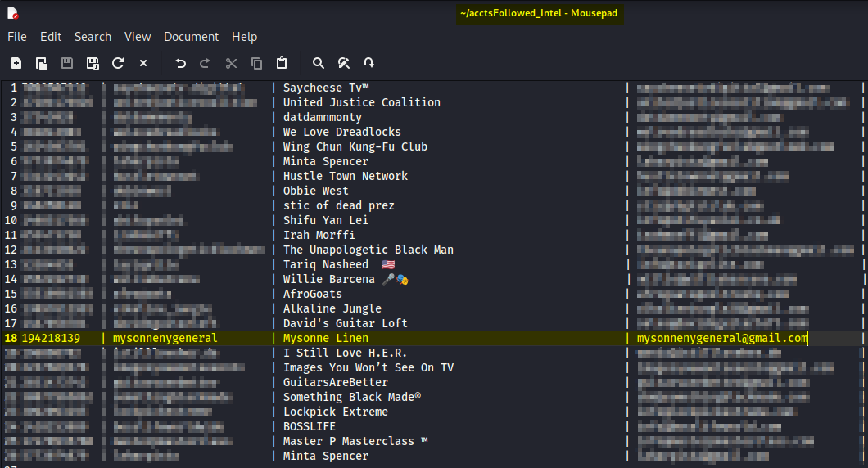Viewport: 868px width, 468px height.
Task: Click line number 1 in the gutter
Action: tap(14, 88)
